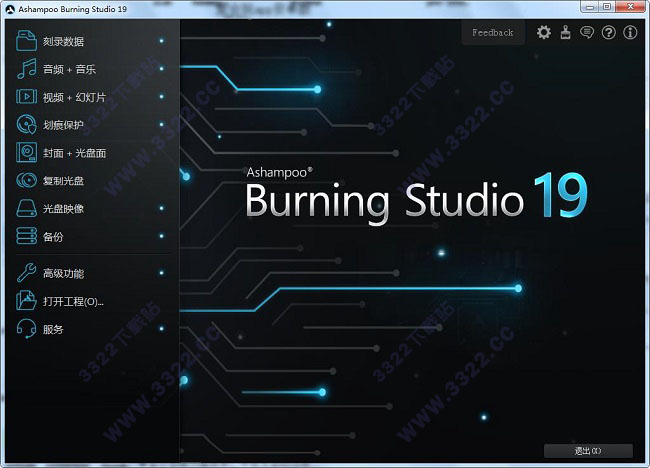The width and height of the screenshot is (650, 468).
Task: Select the 打开工程(O)... menu entry
Action: pos(73,301)
